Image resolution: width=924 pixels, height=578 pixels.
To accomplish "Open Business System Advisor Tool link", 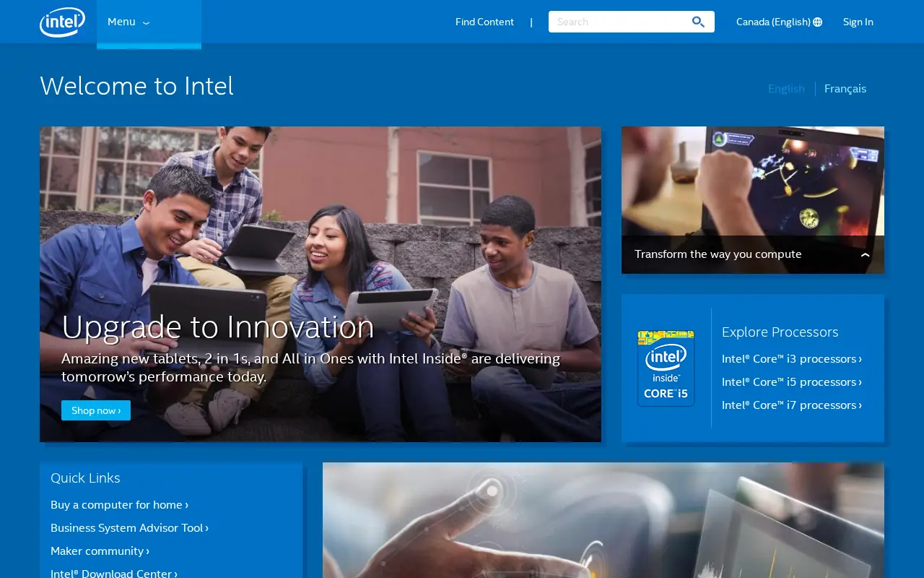I will (129, 528).
